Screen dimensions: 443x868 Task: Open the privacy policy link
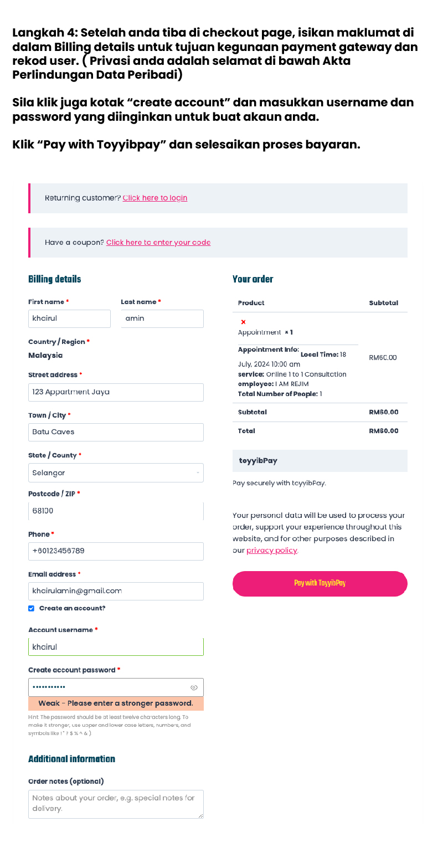pyautogui.click(x=271, y=550)
